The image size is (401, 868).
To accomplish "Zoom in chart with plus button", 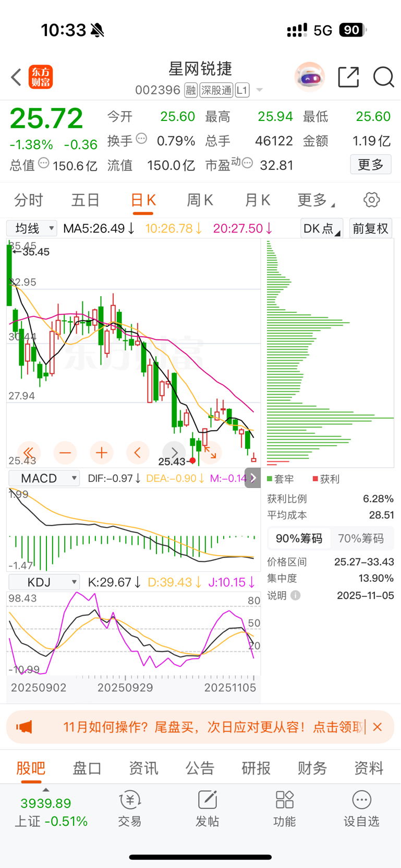I will click(102, 453).
